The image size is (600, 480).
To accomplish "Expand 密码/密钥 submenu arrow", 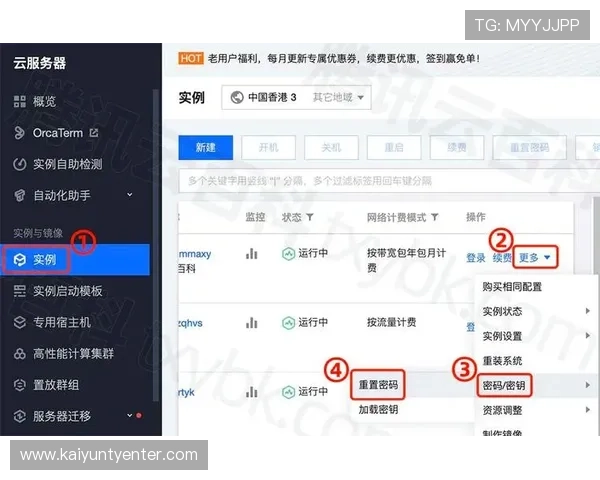I will [588, 385].
